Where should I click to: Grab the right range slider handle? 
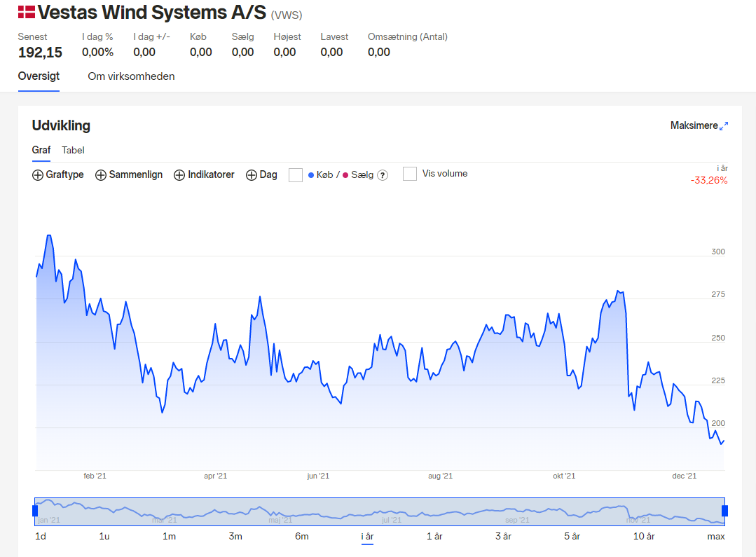pyautogui.click(x=724, y=511)
